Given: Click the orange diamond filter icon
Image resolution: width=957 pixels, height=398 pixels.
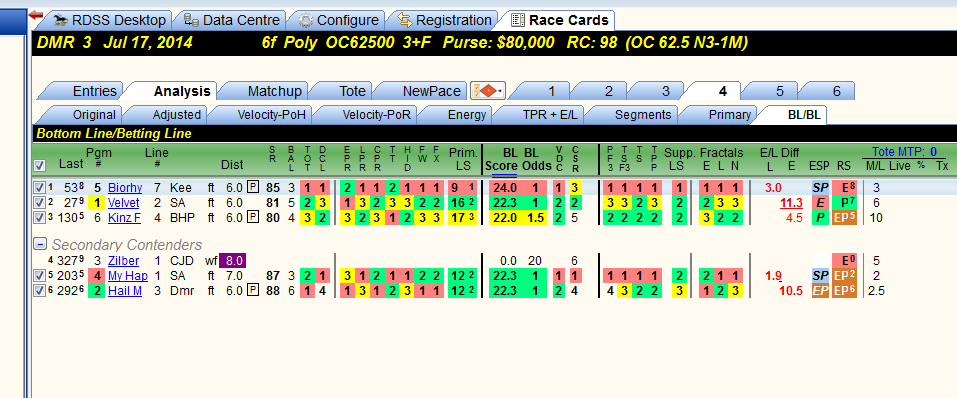Looking at the screenshot, I should (x=487, y=92).
